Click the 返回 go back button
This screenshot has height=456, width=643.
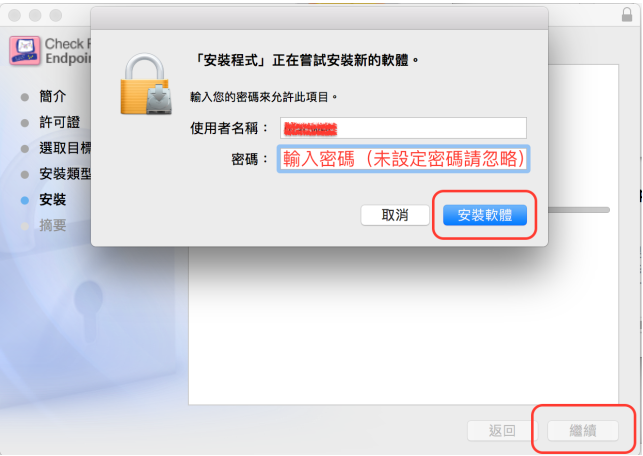coord(502,430)
